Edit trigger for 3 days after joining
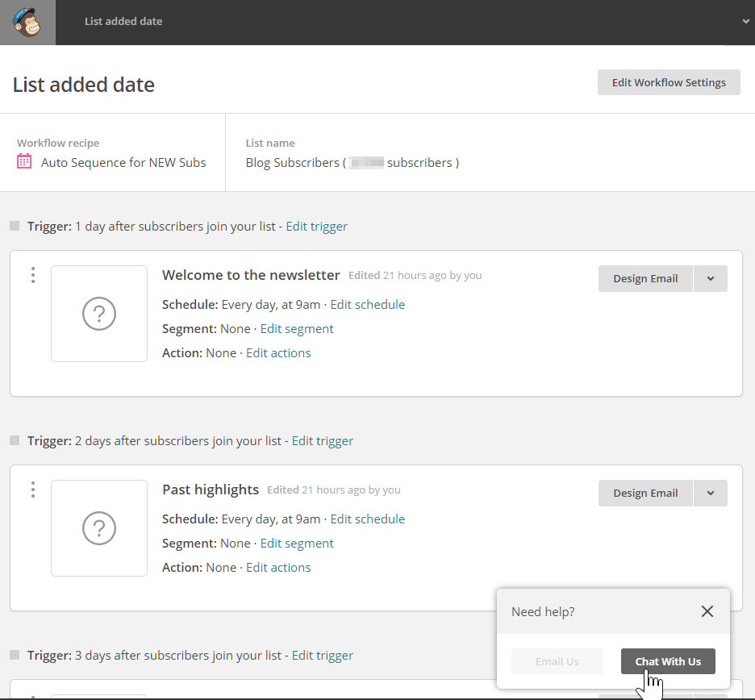The image size is (755, 700). pos(322,656)
